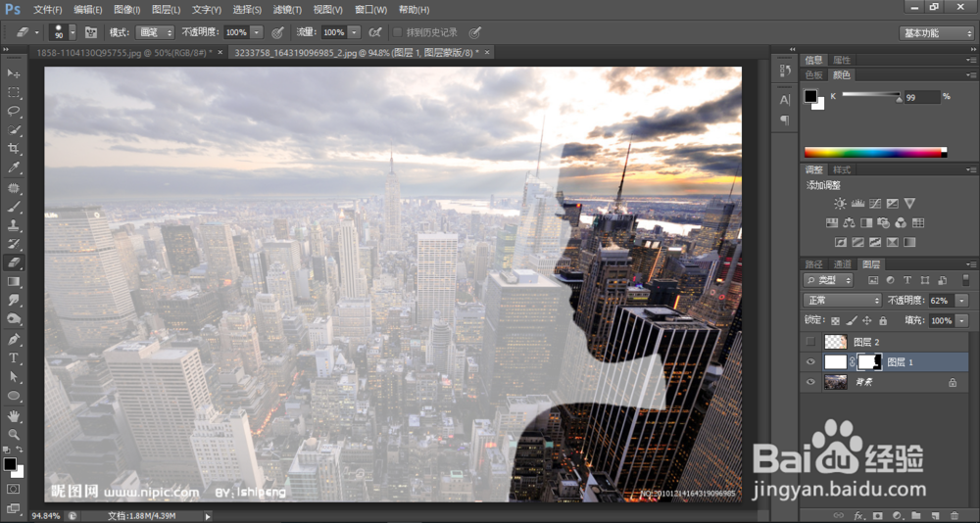Image resolution: width=980 pixels, height=523 pixels.
Task: Select the Eraser tool in toolbox
Action: tap(14, 263)
